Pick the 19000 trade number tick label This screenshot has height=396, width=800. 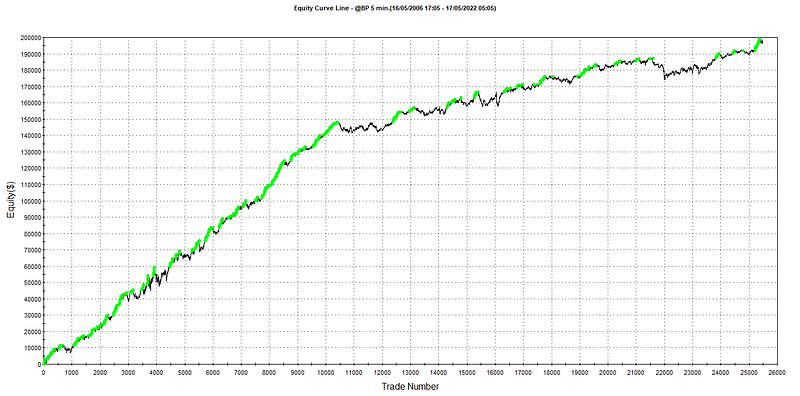coord(580,373)
